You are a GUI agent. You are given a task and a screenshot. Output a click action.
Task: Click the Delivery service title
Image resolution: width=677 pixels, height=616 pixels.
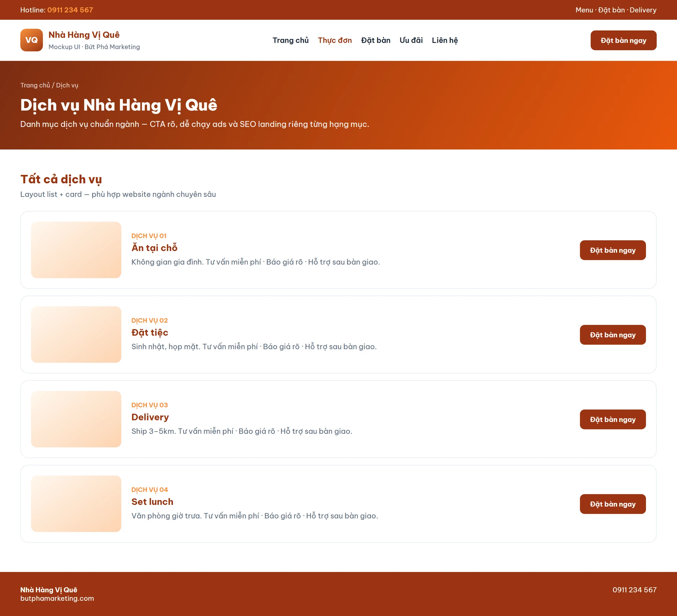coord(150,417)
